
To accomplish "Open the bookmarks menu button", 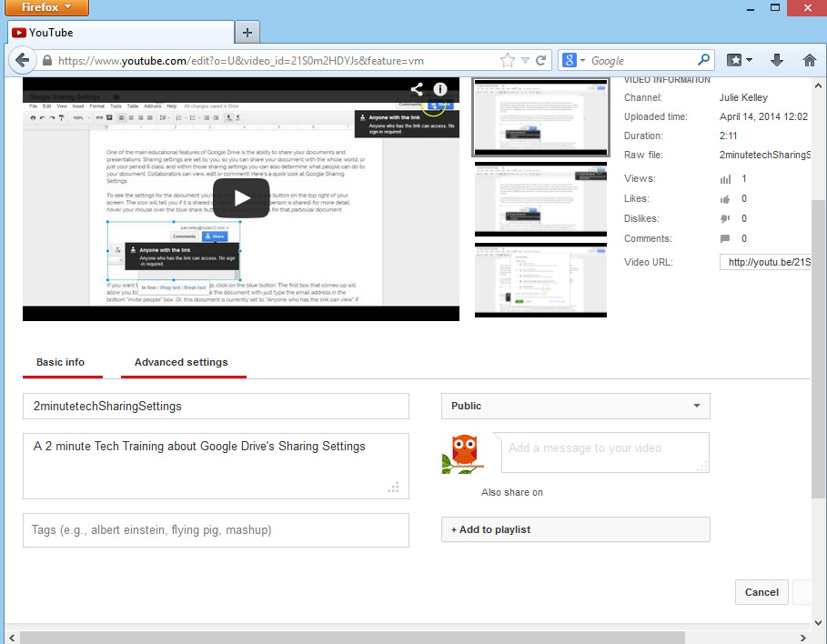I will pyautogui.click(x=739, y=60).
